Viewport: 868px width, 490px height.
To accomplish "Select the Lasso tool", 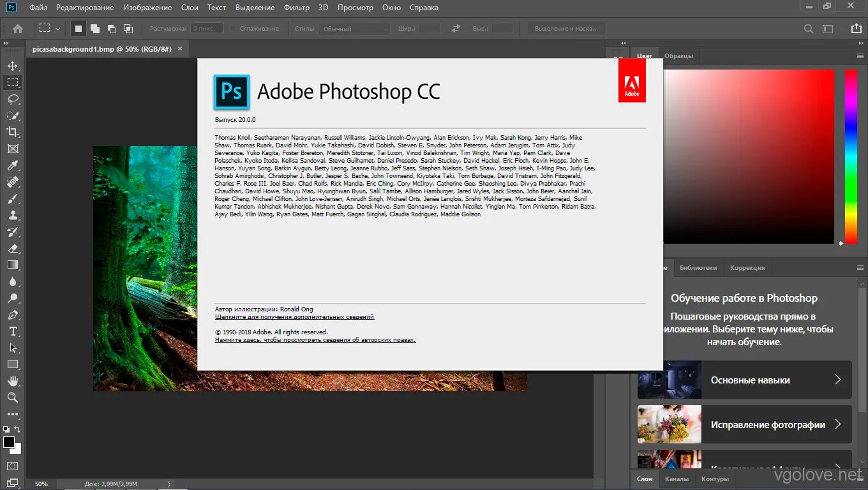I will tap(13, 99).
